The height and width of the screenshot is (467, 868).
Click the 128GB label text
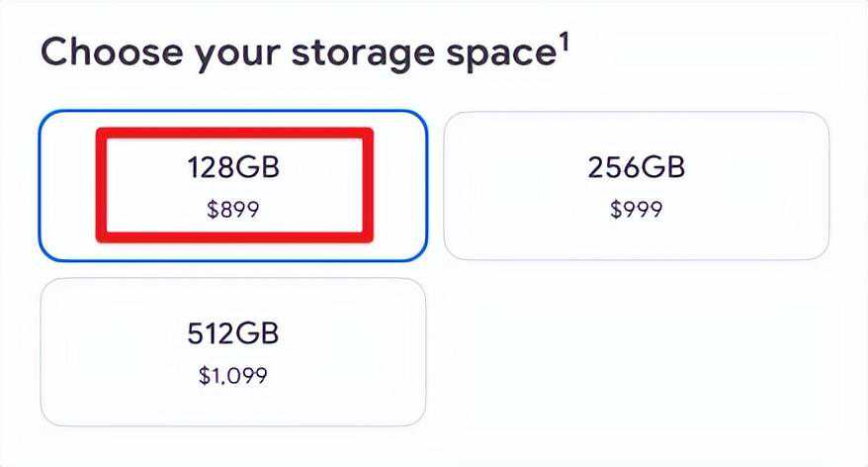point(233,168)
